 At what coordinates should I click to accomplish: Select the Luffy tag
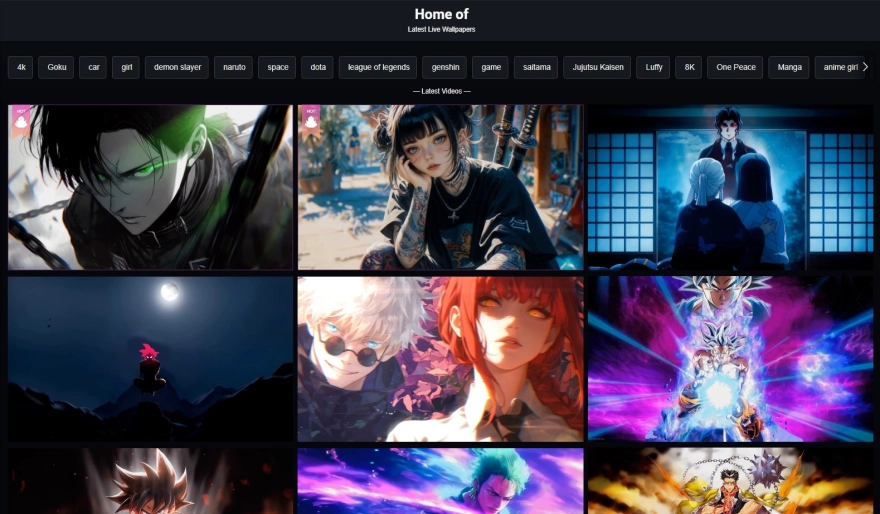click(653, 67)
